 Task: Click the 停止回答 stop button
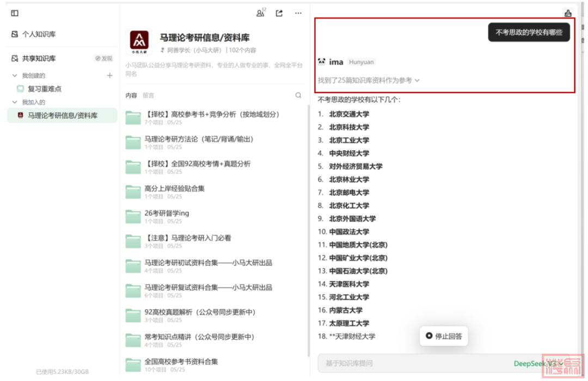click(x=444, y=336)
